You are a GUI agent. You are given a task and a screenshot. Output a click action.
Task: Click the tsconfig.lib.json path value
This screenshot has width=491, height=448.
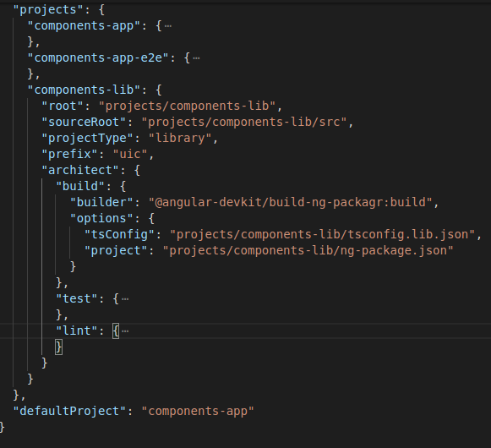[323, 235]
